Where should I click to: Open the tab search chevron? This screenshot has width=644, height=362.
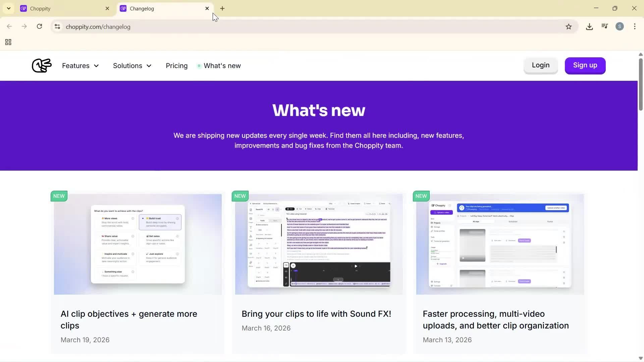[8, 8]
